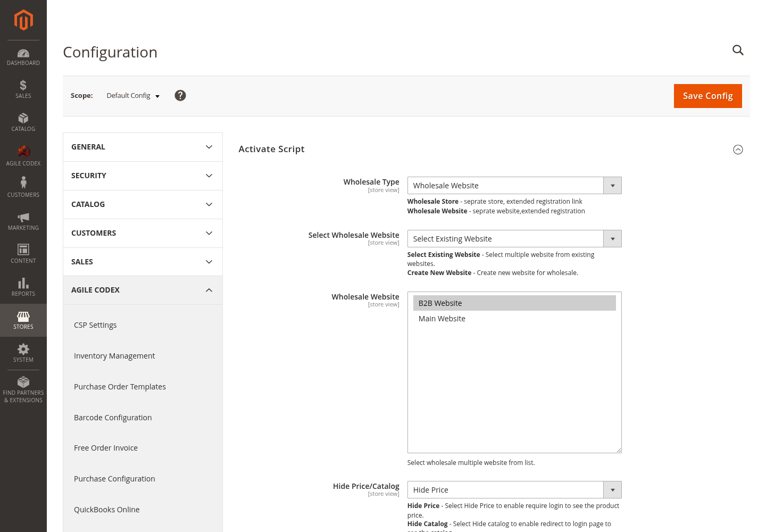Open Inventory Management tab

(114, 356)
